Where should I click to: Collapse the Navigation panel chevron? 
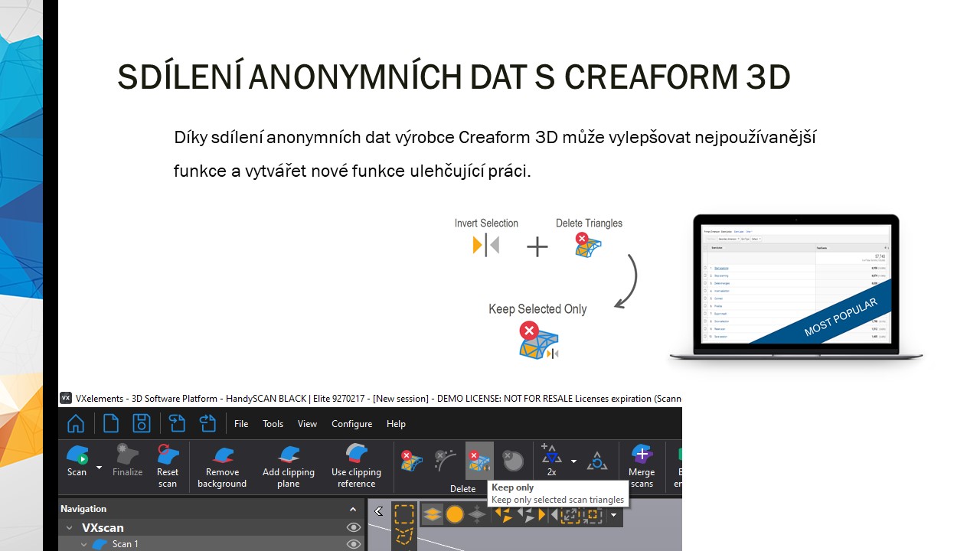pyautogui.click(x=353, y=509)
